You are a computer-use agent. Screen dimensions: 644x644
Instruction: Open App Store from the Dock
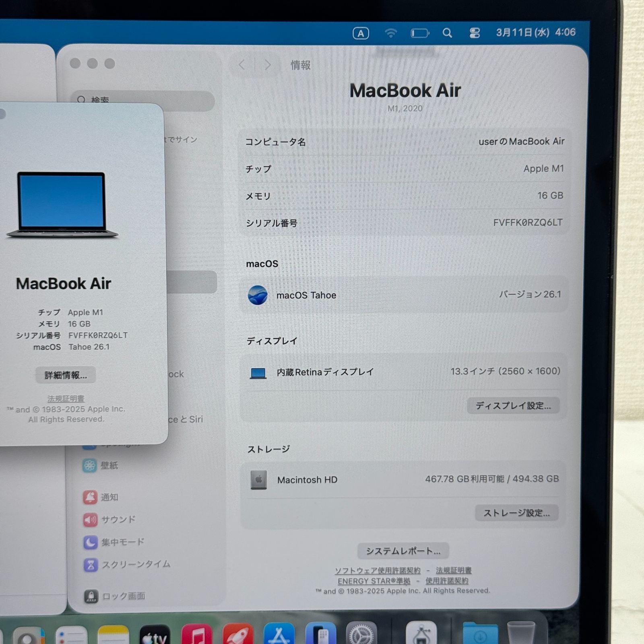279,635
